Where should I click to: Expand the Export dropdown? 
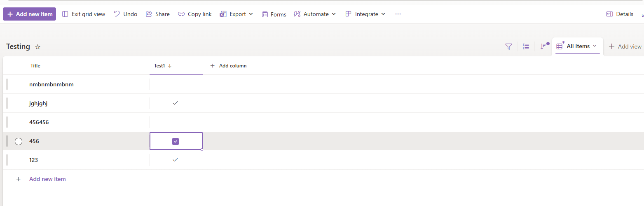[x=236, y=14]
